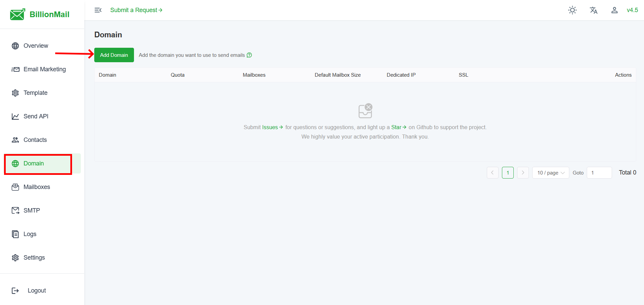Click the Quota column header
Screen dimensions: 644x305
[177, 75]
